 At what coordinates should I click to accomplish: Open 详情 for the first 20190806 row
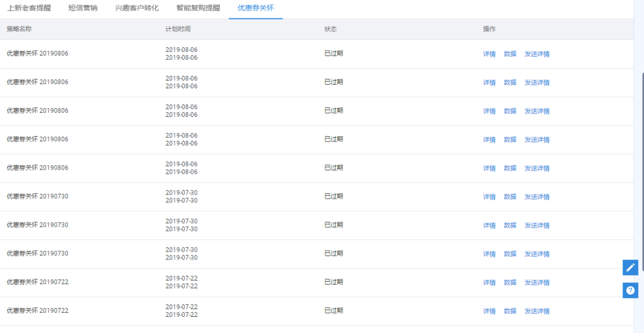pyautogui.click(x=489, y=54)
